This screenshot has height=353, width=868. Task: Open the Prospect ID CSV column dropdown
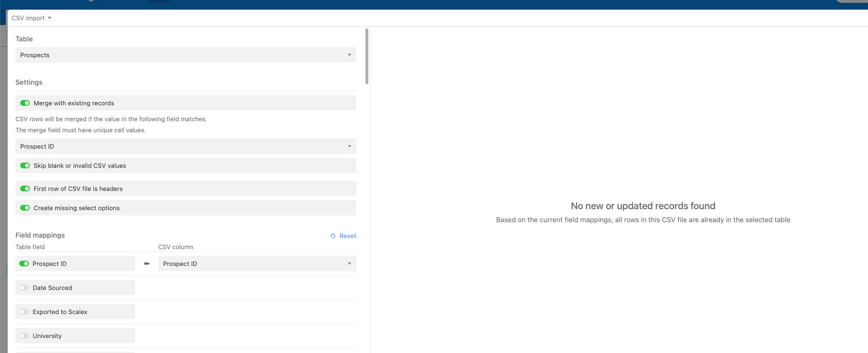point(257,264)
